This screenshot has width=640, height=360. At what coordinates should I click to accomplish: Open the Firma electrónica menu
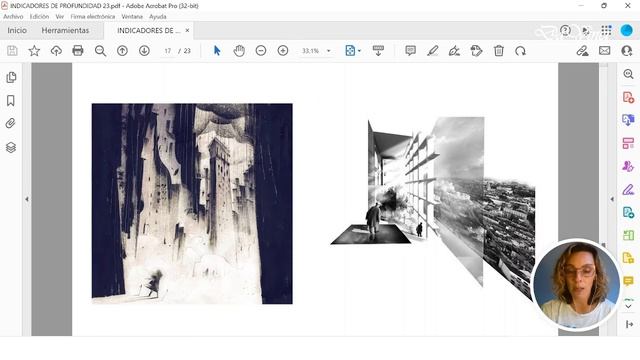93,17
